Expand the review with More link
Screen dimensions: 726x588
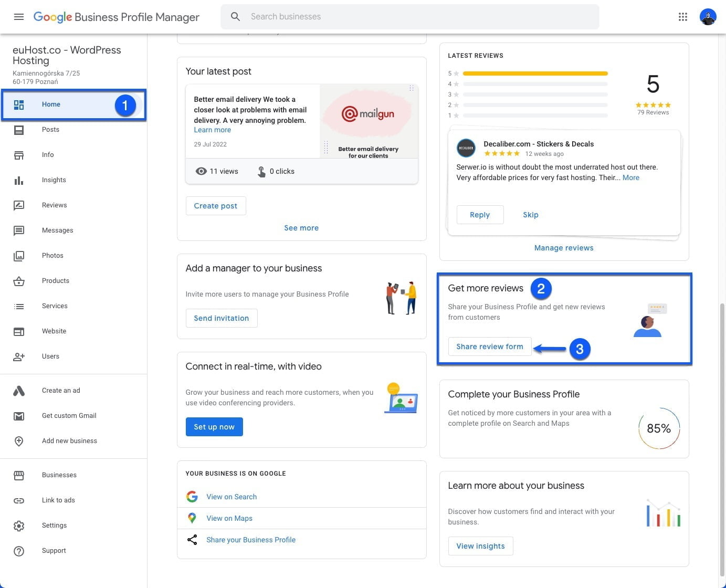(x=631, y=177)
